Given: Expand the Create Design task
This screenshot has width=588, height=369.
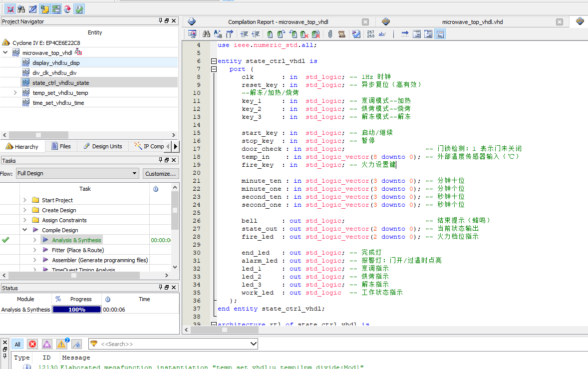Looking at the screenshot, I should coord(25,210).
